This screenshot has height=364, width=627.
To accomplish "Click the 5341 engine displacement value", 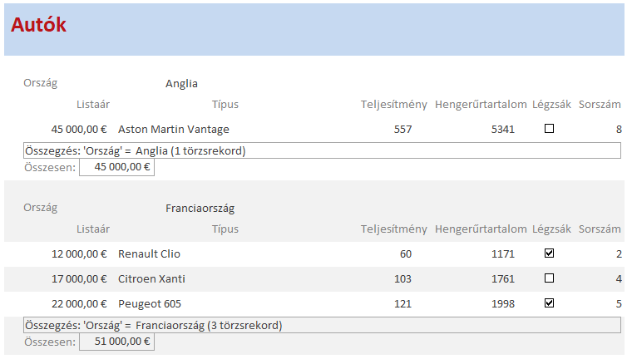I will click(x=502, y=130).
